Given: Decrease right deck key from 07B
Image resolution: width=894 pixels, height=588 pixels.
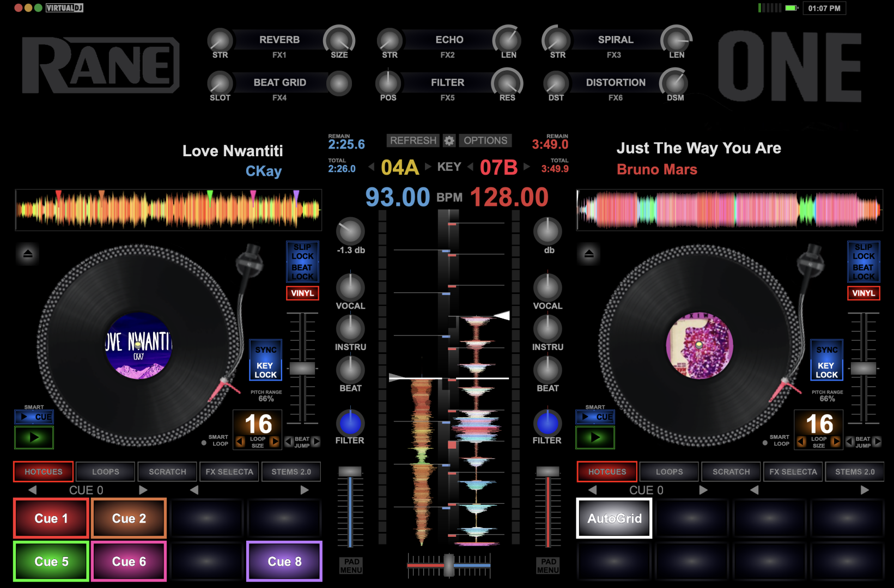Looking at the screenshot, I should pyautogui.click(x=470, y=167).
